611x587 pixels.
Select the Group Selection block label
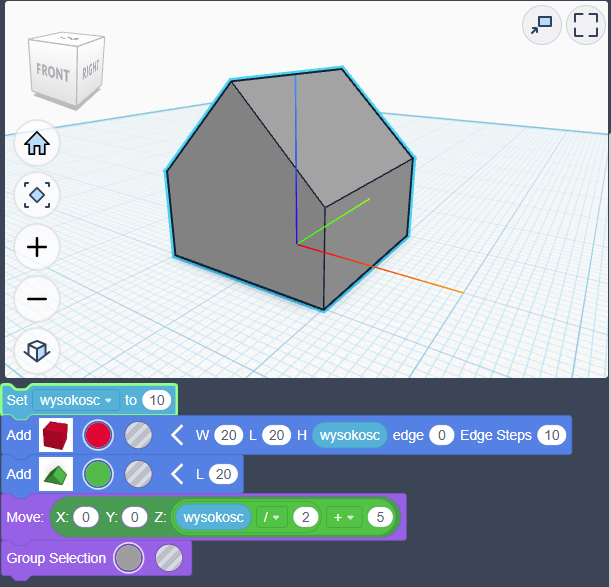[x=56, y=558]
